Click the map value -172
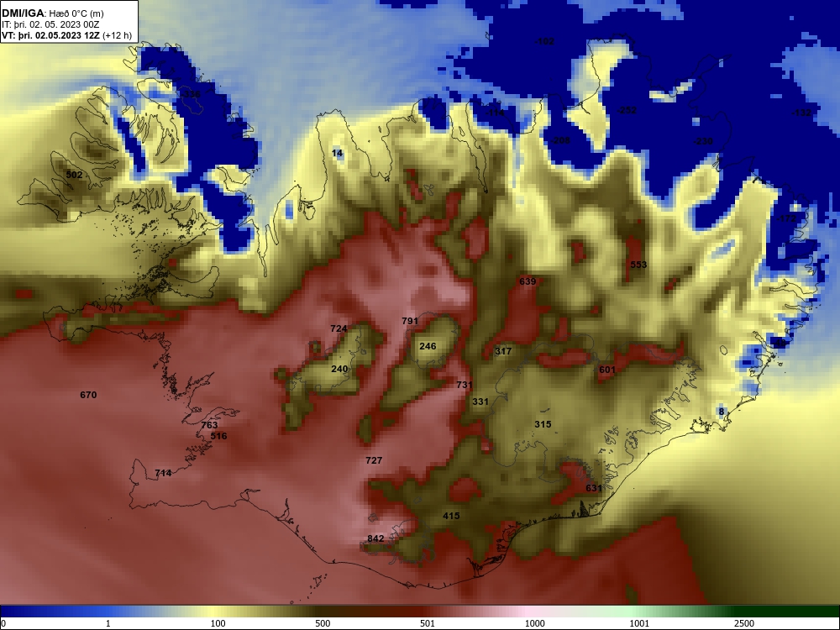840x630 pixels. 786,219
